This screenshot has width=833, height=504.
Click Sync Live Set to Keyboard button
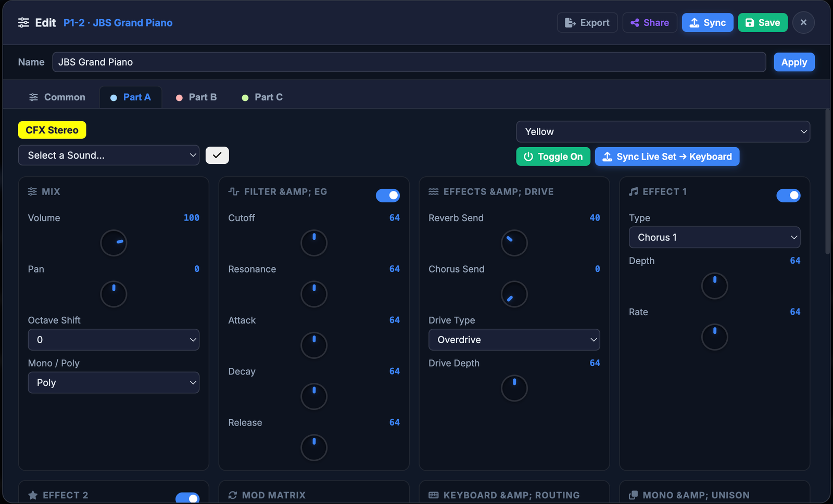pos(667,157)
